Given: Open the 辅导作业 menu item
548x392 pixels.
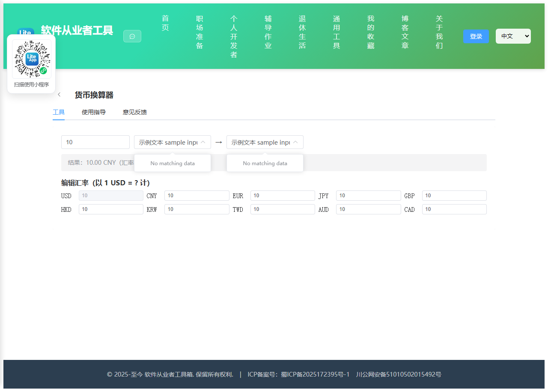Looking at the screenshot, I should coord(268,32).
